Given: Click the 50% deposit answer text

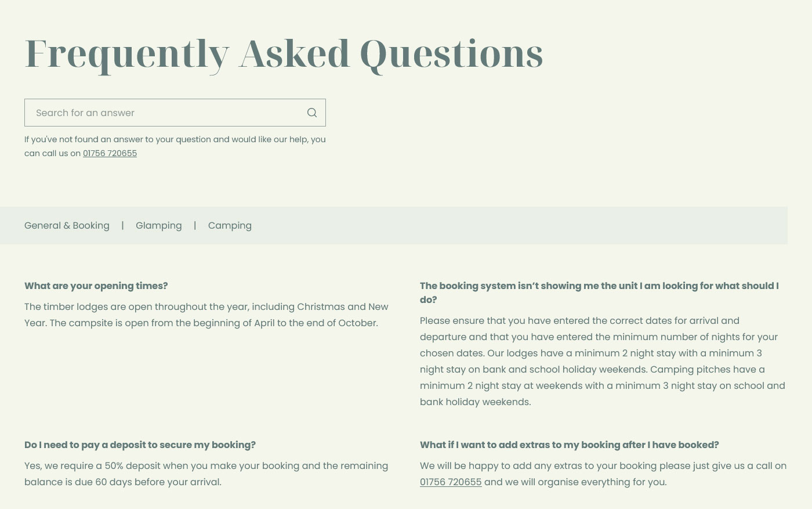Looking at the screenshot, I should 206,474.
